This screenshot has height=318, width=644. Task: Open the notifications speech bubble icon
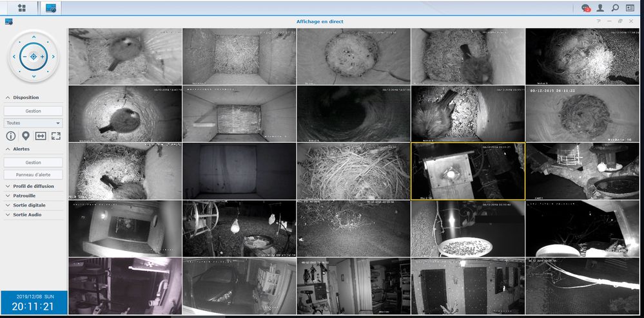click(x=585, y=8)
